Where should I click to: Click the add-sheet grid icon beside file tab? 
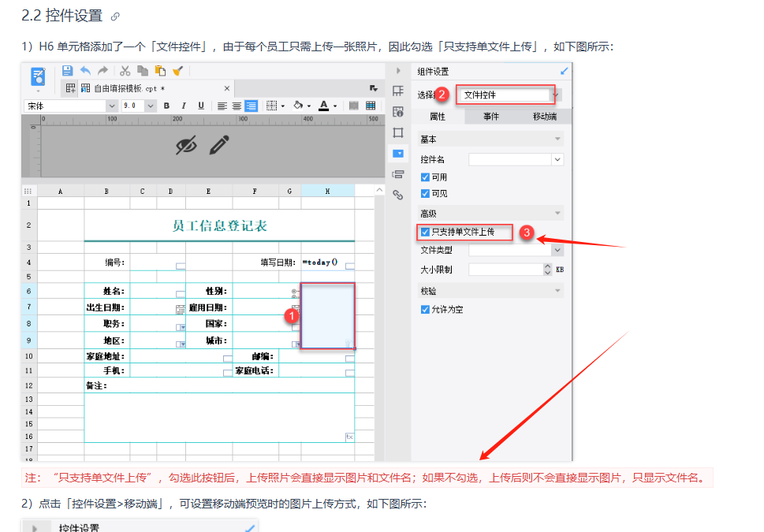coord(71,88)
